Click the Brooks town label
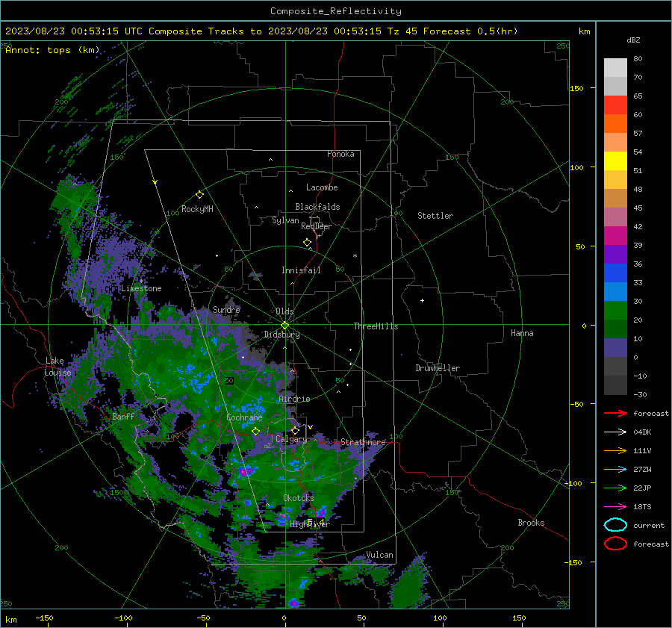The width and height of the screenshot is (672, 628). pyautogui.click(x=531, y=523)
